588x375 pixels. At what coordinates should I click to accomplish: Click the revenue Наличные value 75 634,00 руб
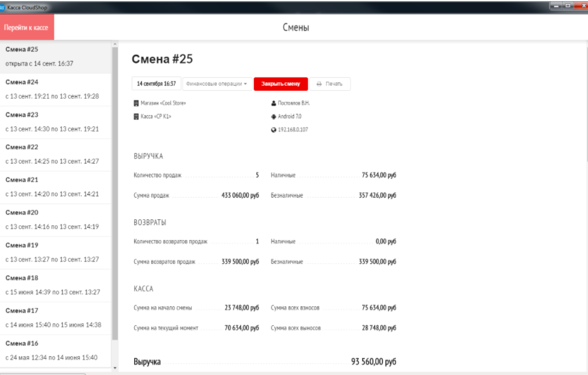(378, 175)
